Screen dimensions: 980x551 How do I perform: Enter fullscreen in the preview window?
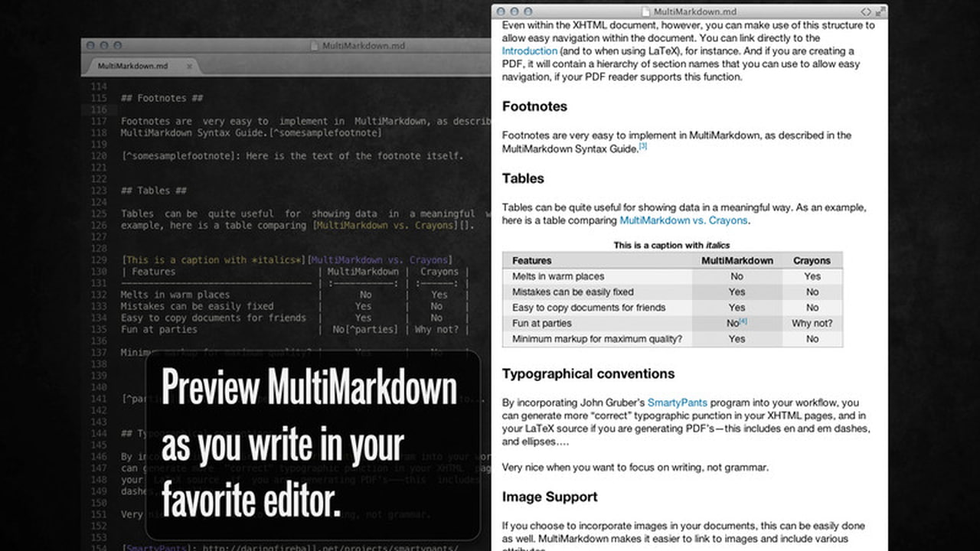(x=880, y=11)
